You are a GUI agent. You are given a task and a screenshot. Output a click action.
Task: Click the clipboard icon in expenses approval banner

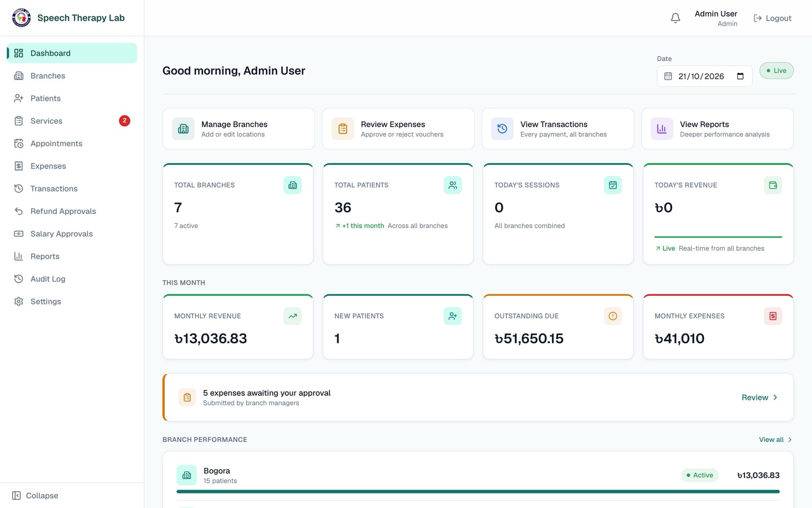coord(187,397)
